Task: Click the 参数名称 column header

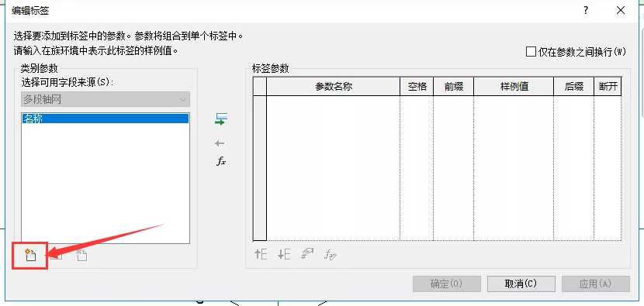Action: coord(333,87)
